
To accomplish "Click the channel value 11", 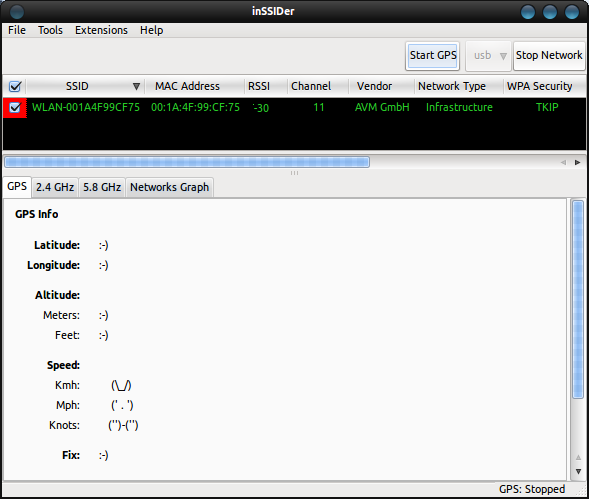I will coord(319,107).
